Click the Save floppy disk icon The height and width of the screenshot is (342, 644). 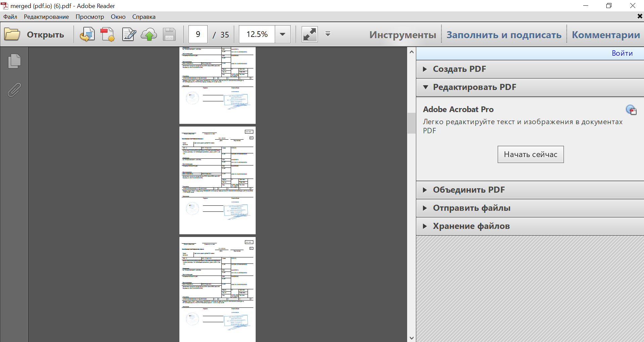click(x=169, y=34)
